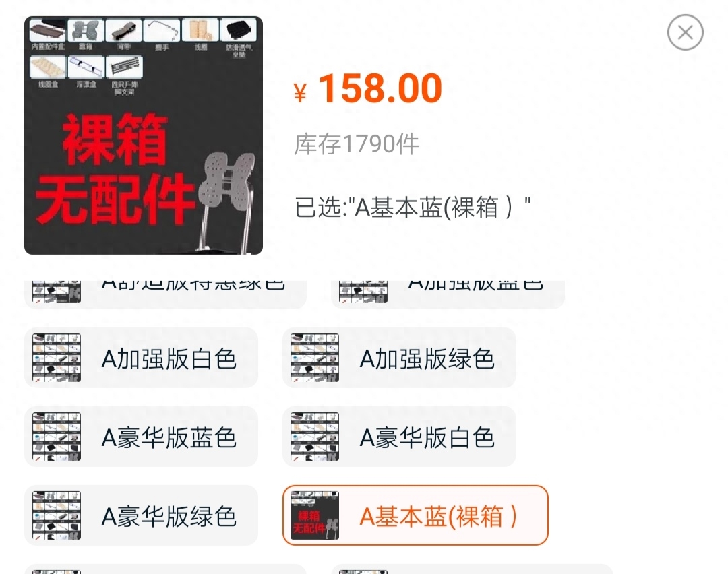Image resolution: width=728 pixels, height=574 pixels.
Task: Tap the A豪华版白色 thumbnail icon
Action: [315, 437]
